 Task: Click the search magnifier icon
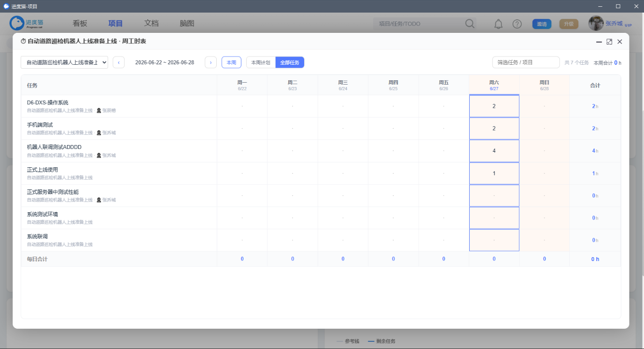(470, 24)
